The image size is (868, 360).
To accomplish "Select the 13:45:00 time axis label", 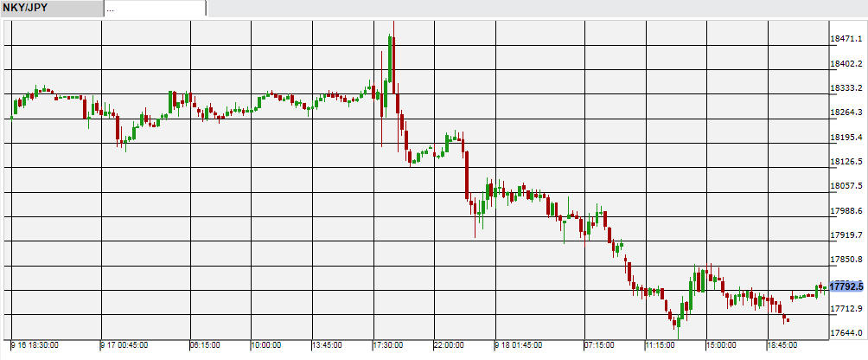I will [x=326, y=344].
